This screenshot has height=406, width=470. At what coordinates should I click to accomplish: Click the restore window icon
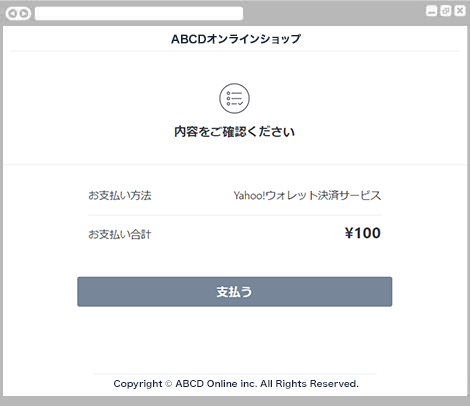point(446,11)
